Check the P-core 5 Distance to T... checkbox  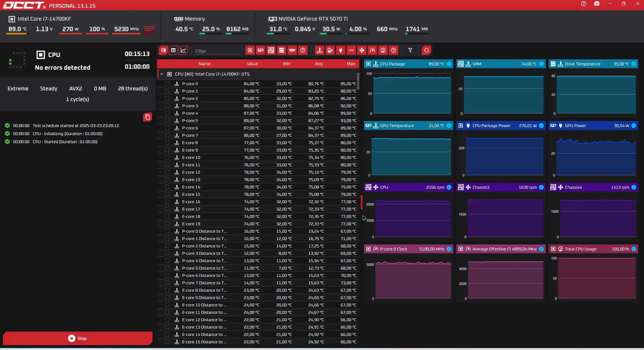[x=167, y=268]
